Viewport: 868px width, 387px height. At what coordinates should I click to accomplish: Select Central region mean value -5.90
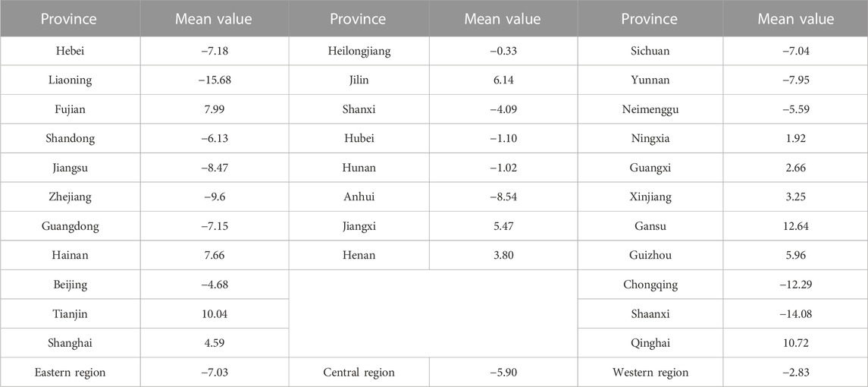click(x=503, y=372)
